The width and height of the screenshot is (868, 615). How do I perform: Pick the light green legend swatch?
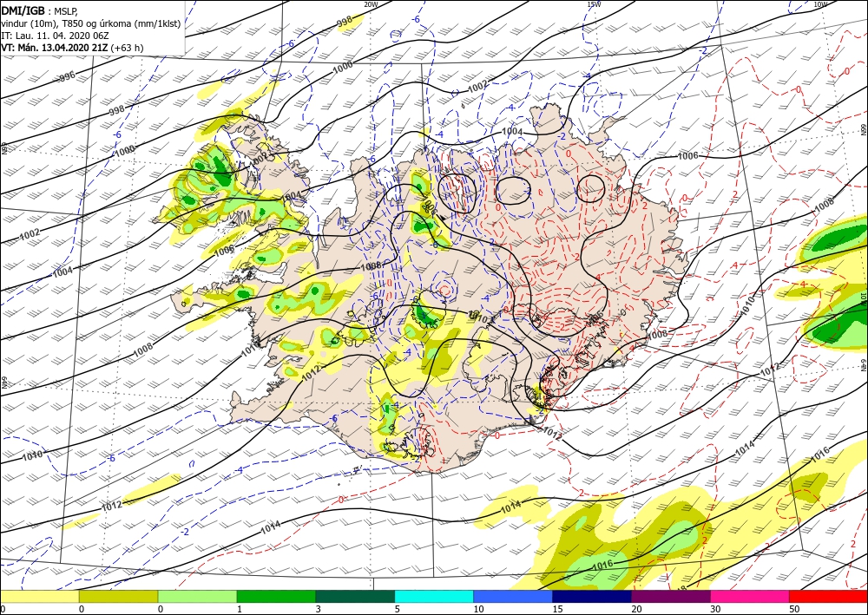coord(197,596)
